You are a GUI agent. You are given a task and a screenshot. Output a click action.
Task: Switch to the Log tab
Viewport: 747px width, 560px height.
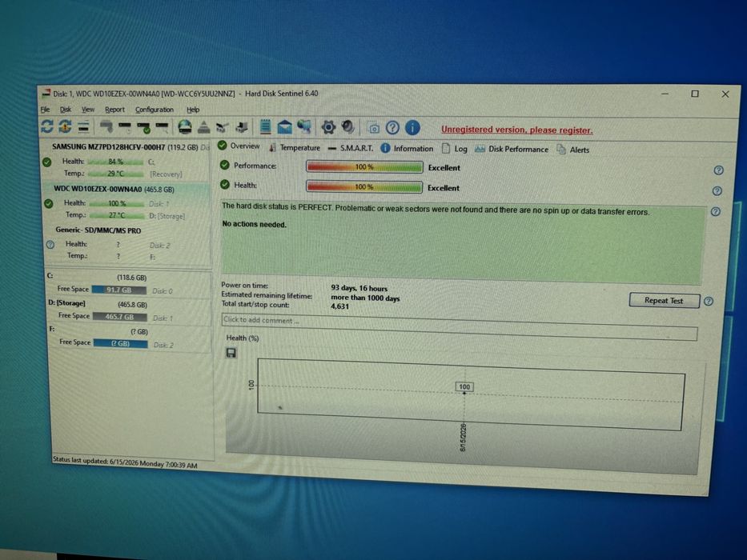455,149
